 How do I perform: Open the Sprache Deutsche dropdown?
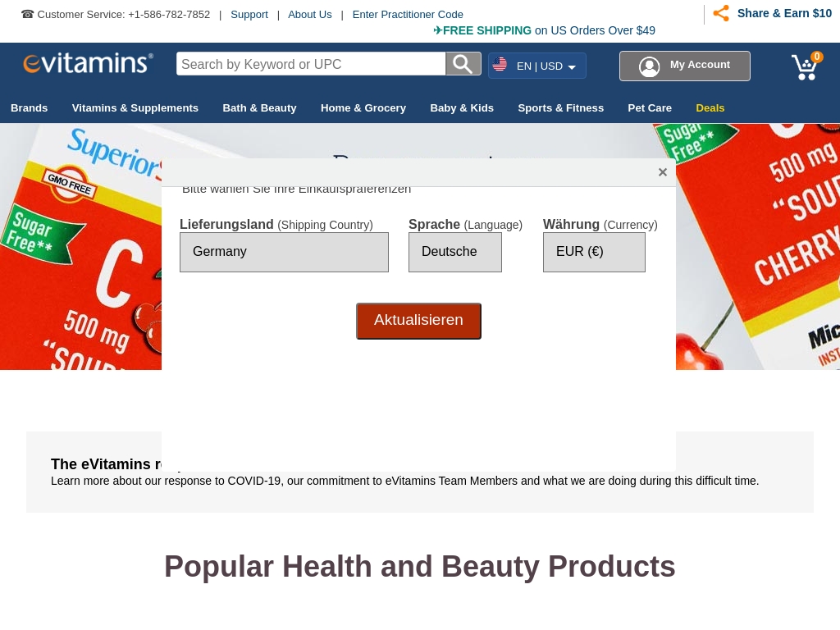[455, 253]
